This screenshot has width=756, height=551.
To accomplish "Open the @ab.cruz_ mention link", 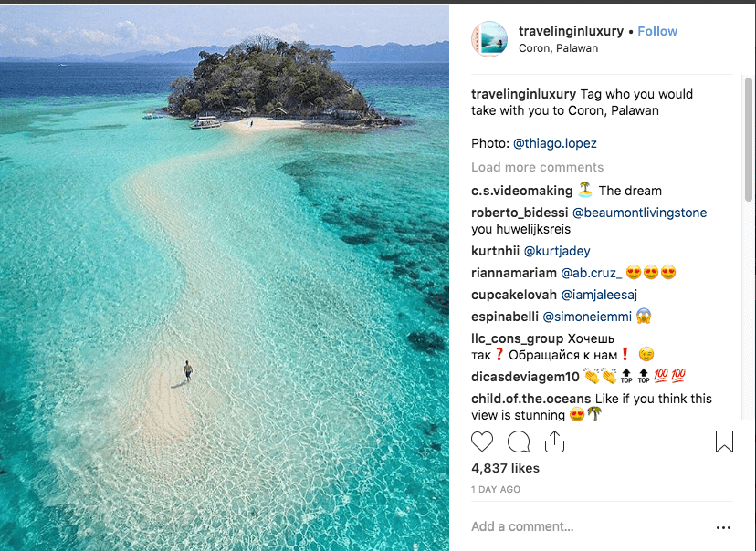I will [591, 273].
